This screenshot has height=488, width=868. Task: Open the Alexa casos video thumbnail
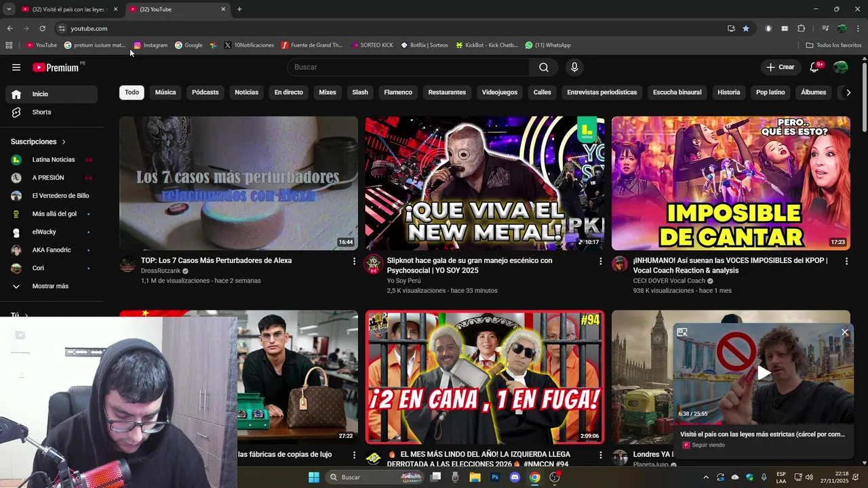(x=239, y=183)
